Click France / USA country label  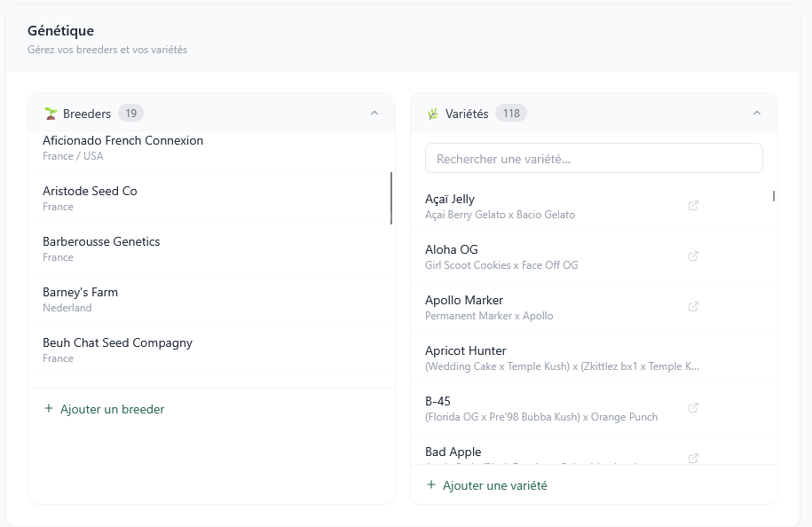[73, 156]
